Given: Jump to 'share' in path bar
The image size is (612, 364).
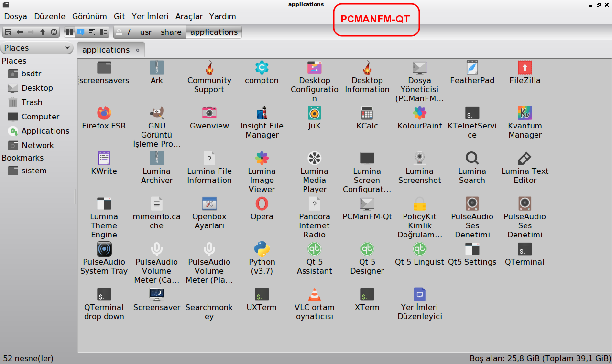Looking at the screenshot, I should (x=171, y=32).
